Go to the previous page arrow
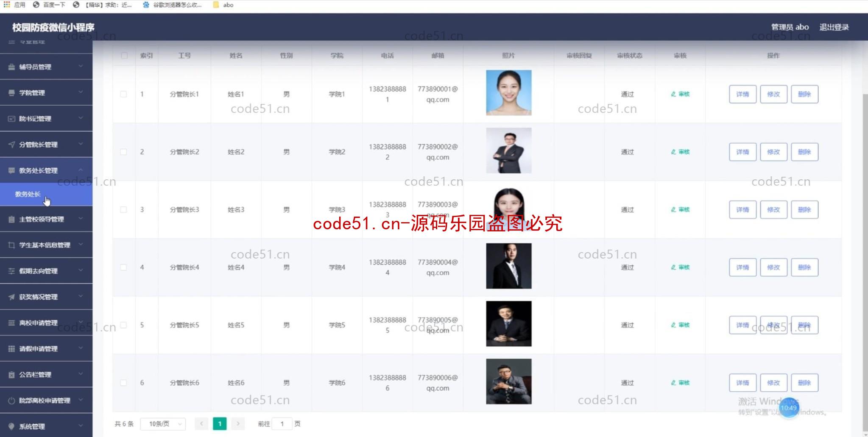This screenshot has width=868, height=437. pos(201,423)
